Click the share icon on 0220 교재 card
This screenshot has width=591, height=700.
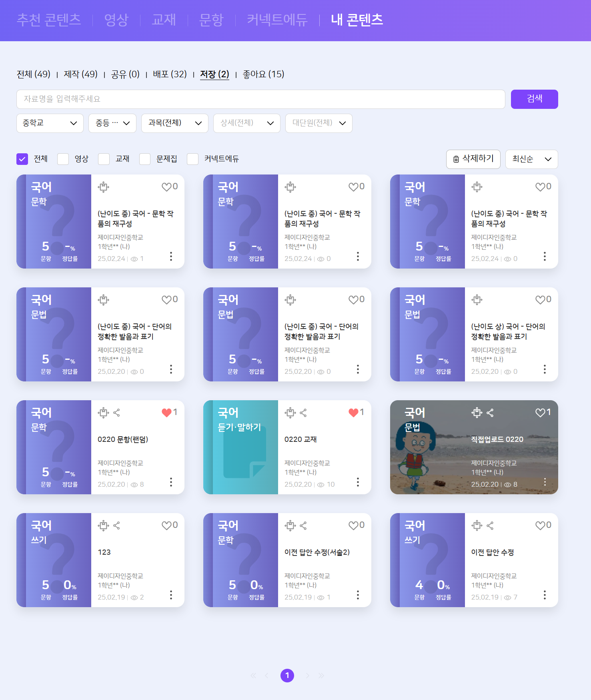coord(303,413)
